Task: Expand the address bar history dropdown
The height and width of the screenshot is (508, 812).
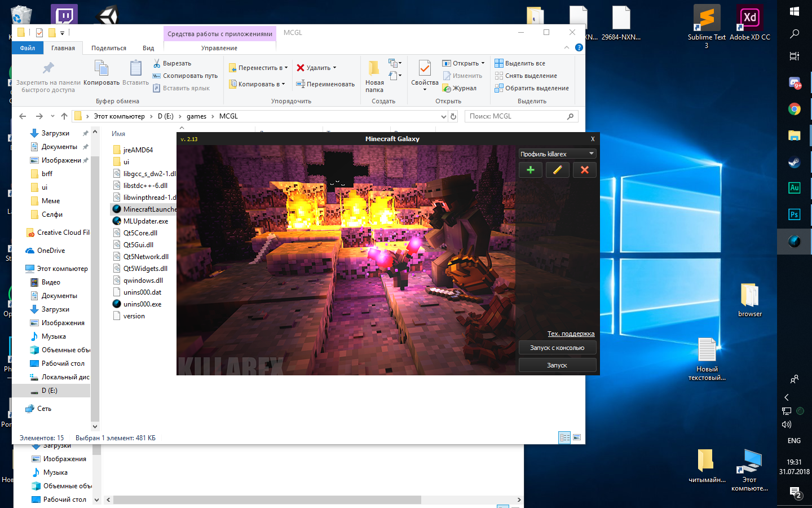Action: pyautogui.click(x=443, y=116)
